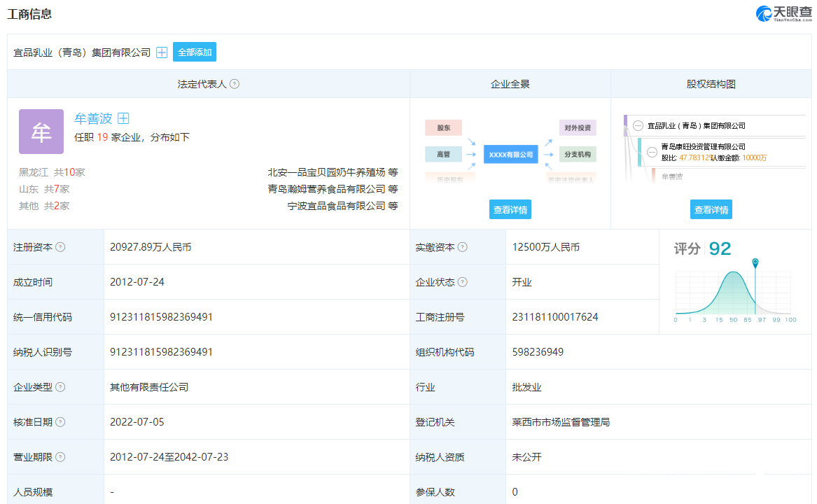Image resolution: width=817 pixels, height=504 pixels.
Task: Click the help icon beside 企业类型
Action: [60, 387]
